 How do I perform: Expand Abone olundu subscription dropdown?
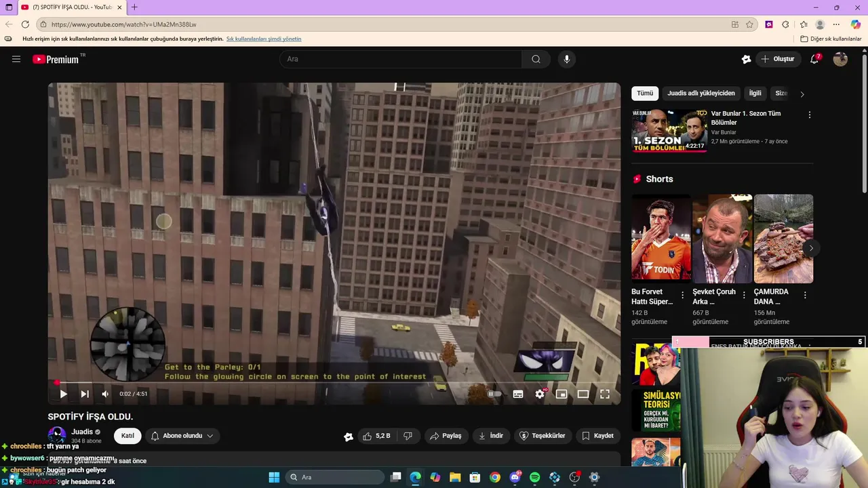coord(182,436)
